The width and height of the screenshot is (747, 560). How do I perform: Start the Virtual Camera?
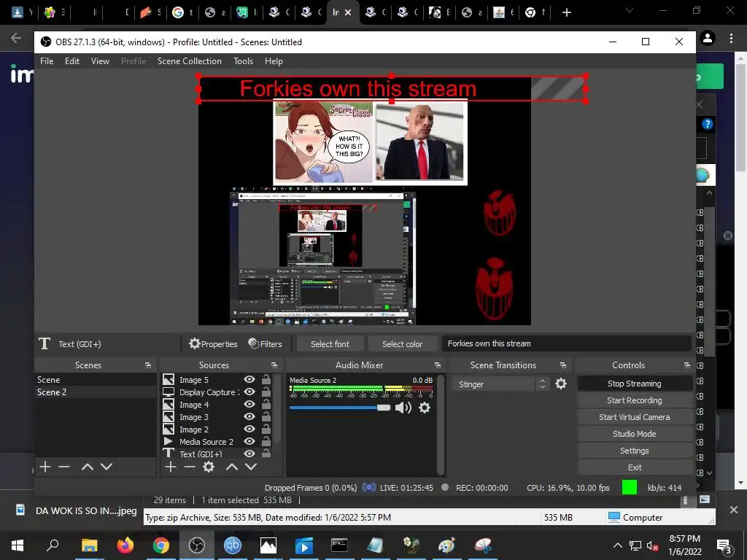click(635, 417)
